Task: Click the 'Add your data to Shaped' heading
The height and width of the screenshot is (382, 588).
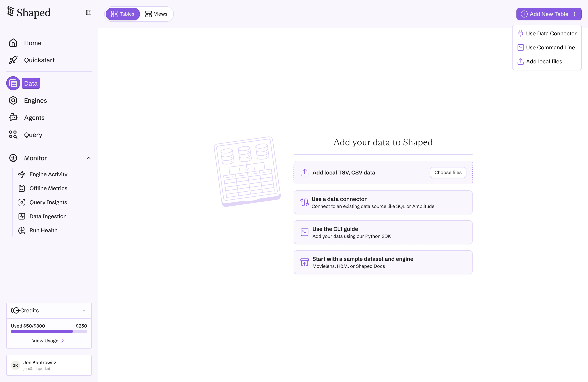Action: 383,142
